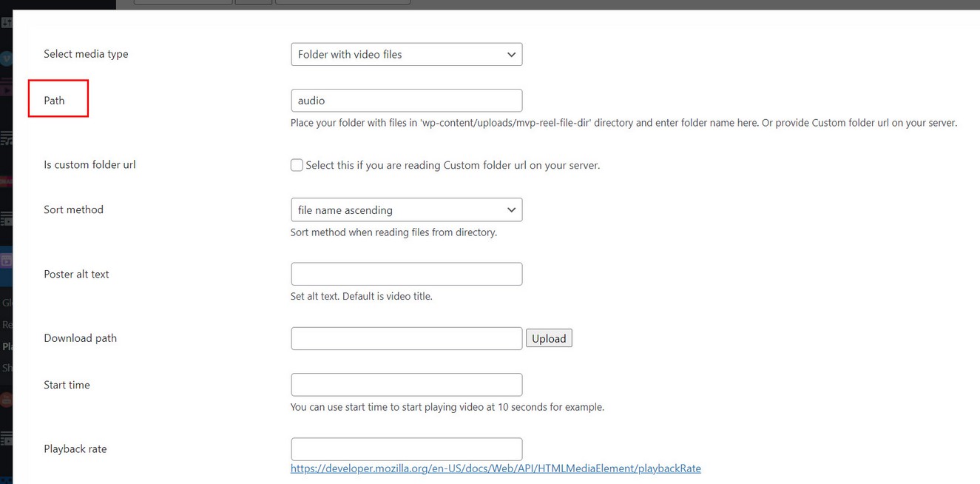Open the Mozilla playbackRate documentation link

click(495, 468)
